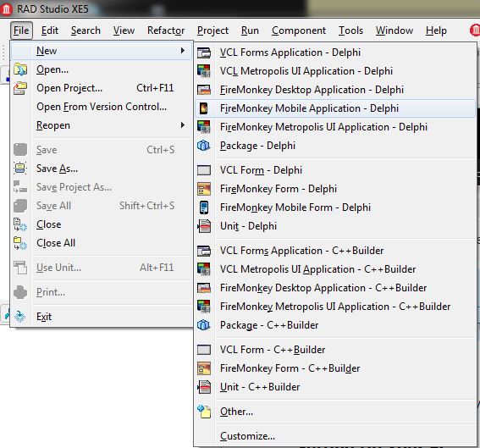Select Close All menu entry
This screenshot has height=448, width=480.
tap(102, 243)
